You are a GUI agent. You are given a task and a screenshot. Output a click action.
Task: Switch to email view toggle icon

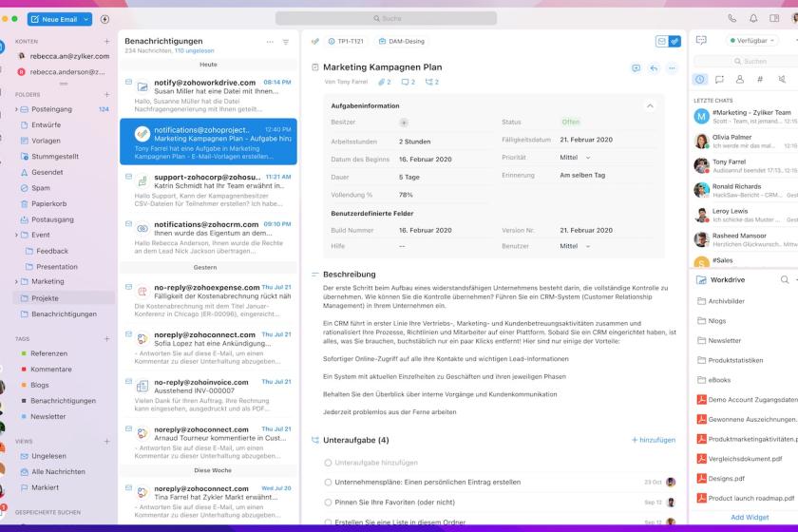661,41
